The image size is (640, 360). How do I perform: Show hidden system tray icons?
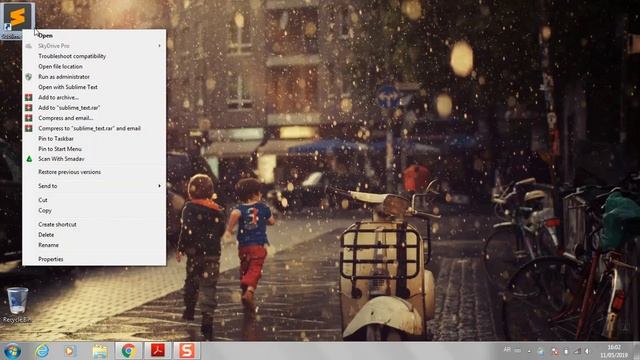(529, 351)
